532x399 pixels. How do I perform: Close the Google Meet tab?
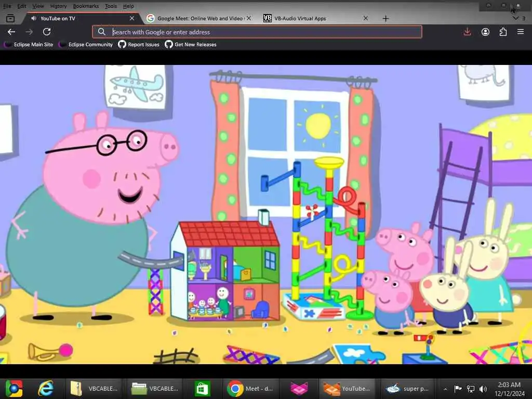pyautogui.click(x=249, y=18)
